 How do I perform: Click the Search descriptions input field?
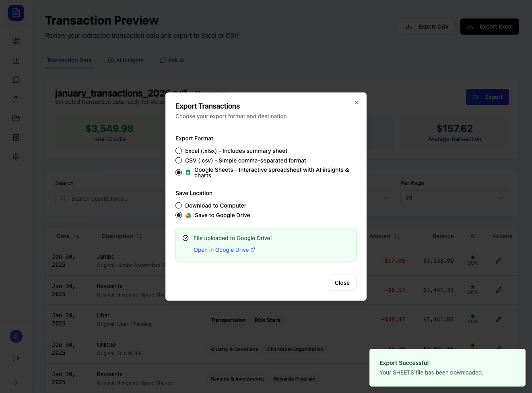(x=113, y=199)
